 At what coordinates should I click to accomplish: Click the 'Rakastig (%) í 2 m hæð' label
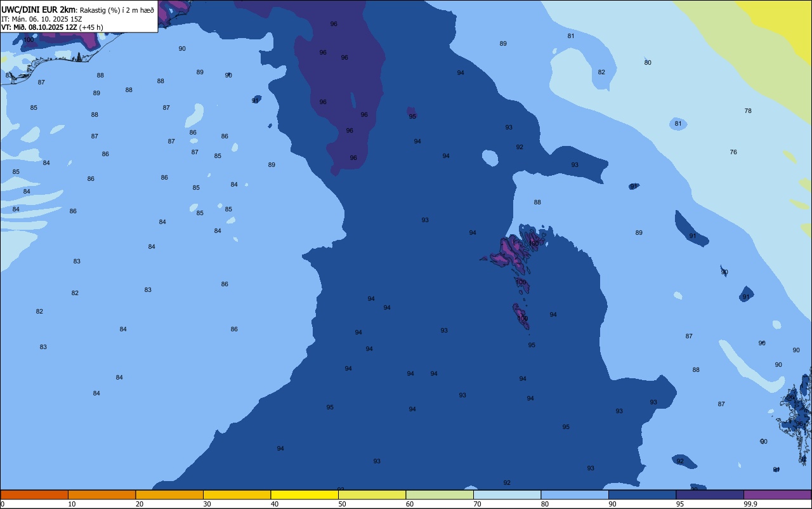coord(117,10)
